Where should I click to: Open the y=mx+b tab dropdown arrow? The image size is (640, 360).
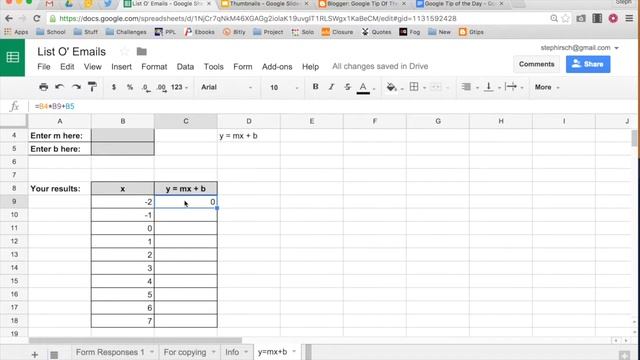click(294, 352)
